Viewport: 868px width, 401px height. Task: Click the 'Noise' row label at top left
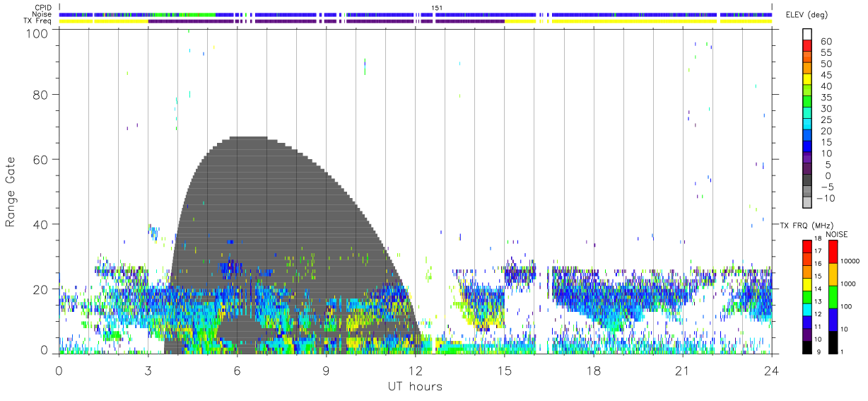[42, 14]
